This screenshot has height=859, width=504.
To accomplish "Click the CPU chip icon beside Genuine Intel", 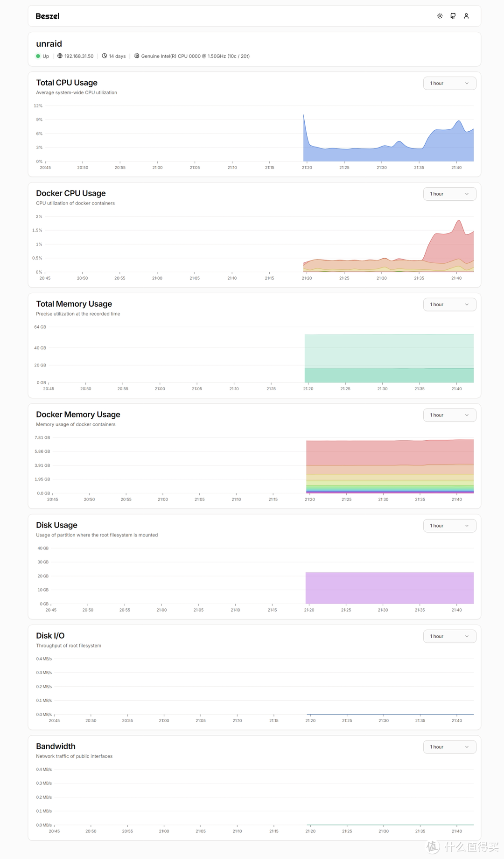I will (x=137, y=56).
